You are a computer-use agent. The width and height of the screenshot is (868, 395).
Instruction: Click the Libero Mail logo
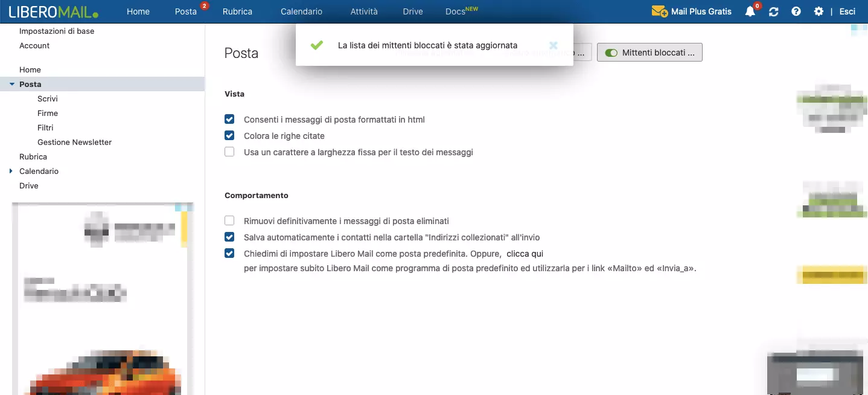tap(53, 11)
